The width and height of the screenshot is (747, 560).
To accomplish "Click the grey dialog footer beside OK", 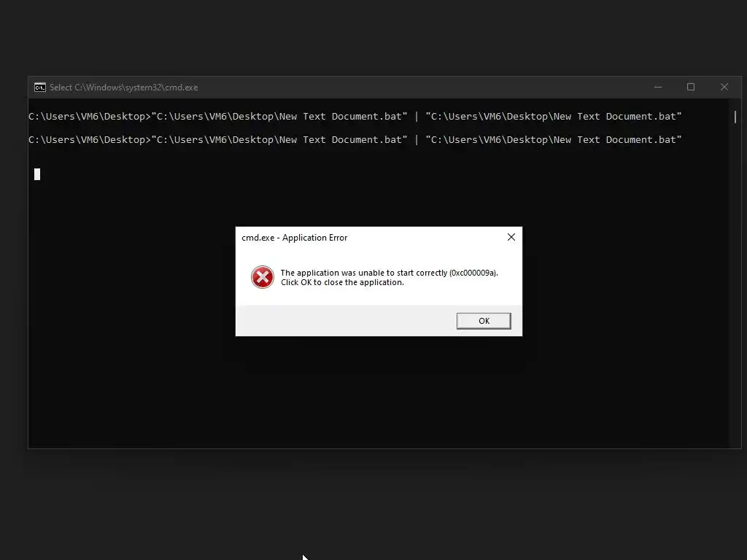I will 346,321.
